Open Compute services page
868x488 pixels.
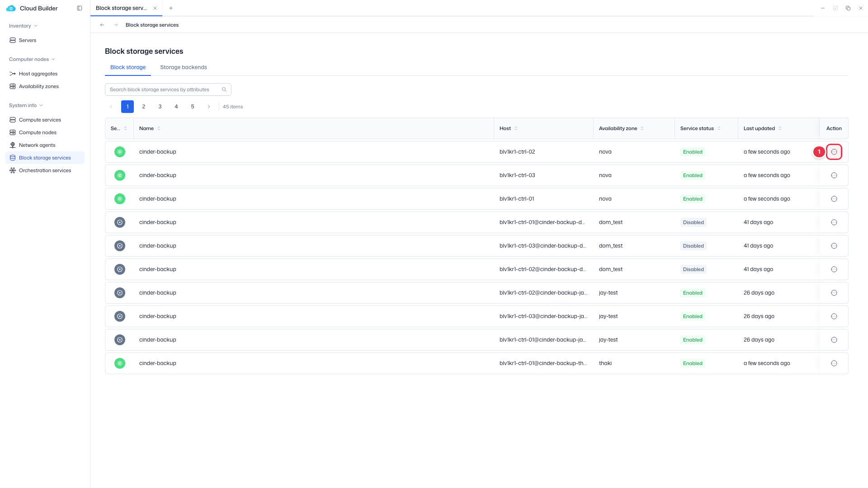pyautogui.click(x=40, y=120)
